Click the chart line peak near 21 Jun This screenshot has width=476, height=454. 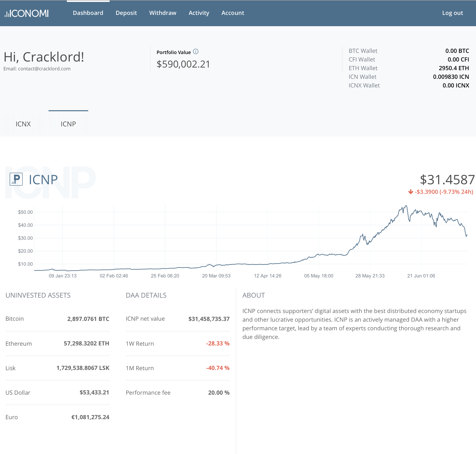click(x=406, y=206)
